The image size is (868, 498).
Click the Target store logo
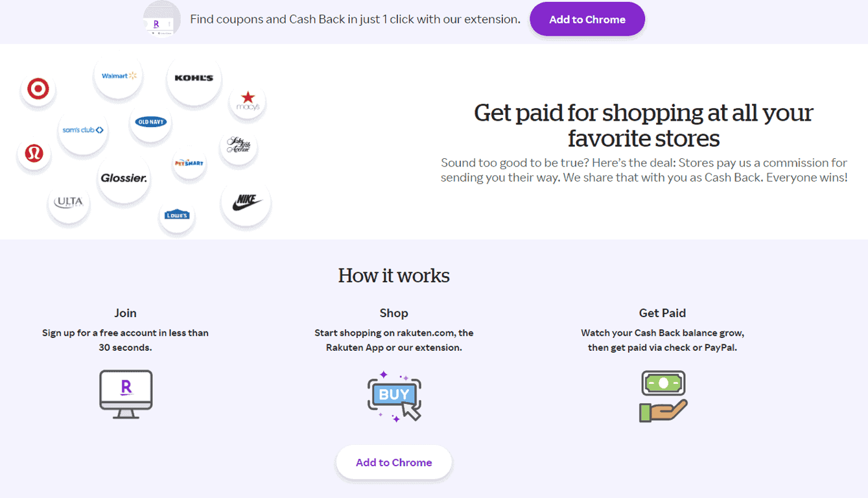tap(38, 89)
